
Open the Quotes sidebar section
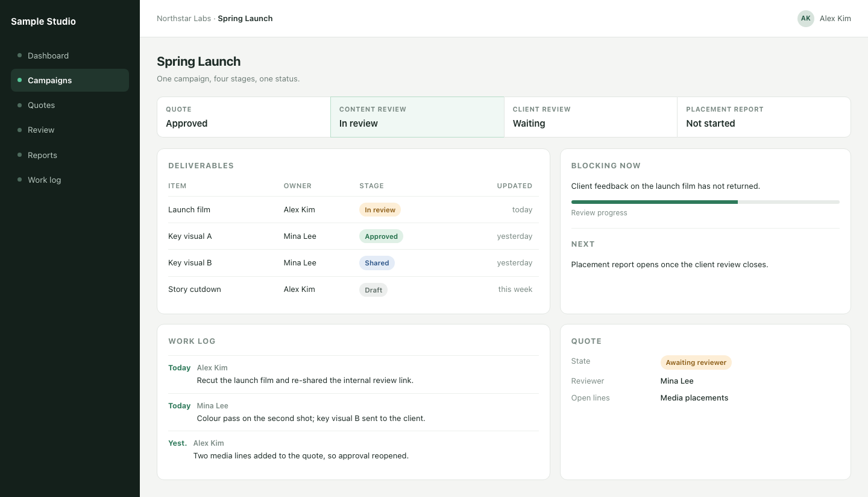(x=70, y=105)
